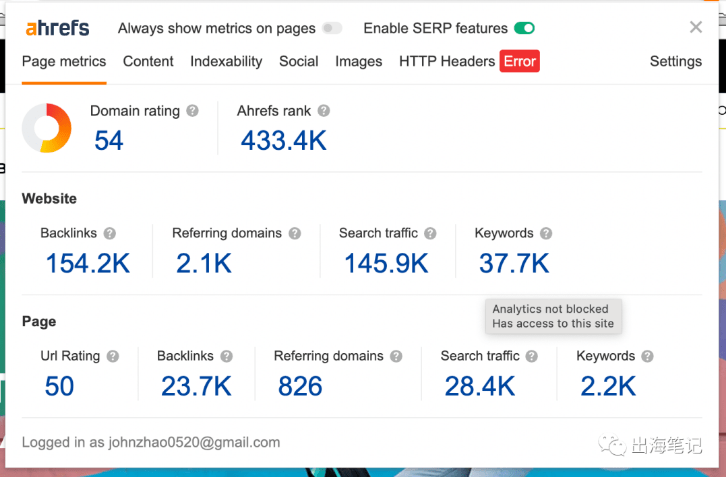Click the Domain rating value 54
Screen dimensions: 727x478
(x=109, y=140)
